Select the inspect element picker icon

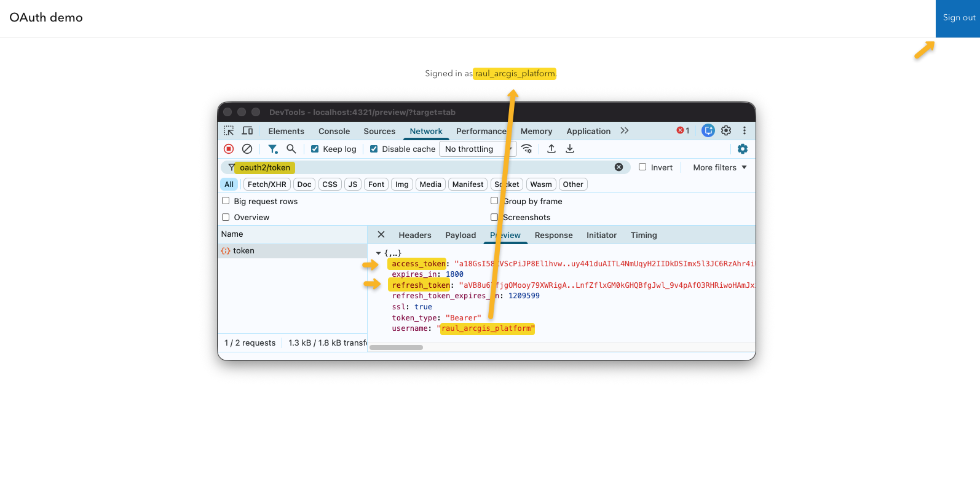tap(229, 131)
